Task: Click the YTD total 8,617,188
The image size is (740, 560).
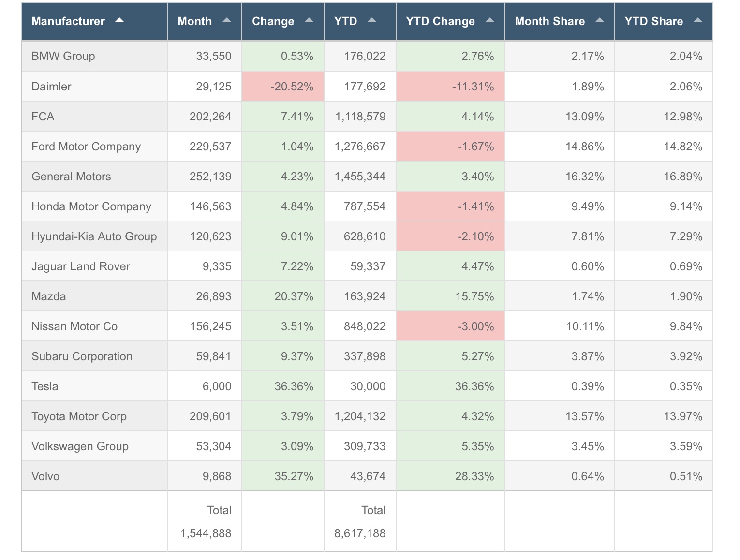Action: pyautogui.click(x=360, y=533)
